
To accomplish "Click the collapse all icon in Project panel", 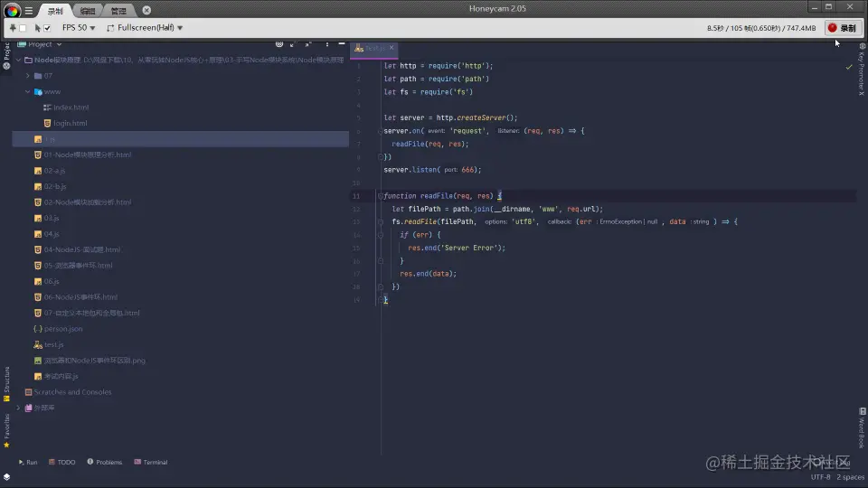I will (x=308, y=44).
